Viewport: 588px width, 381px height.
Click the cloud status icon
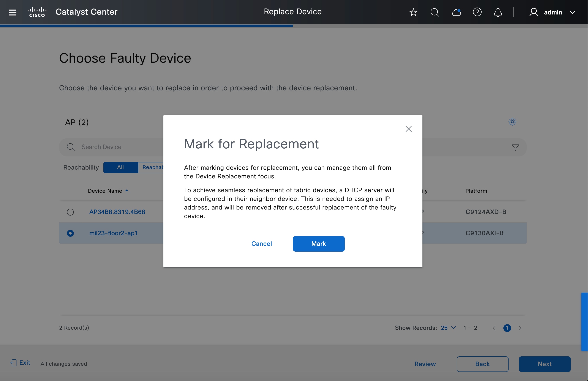[x=456, y=12]
